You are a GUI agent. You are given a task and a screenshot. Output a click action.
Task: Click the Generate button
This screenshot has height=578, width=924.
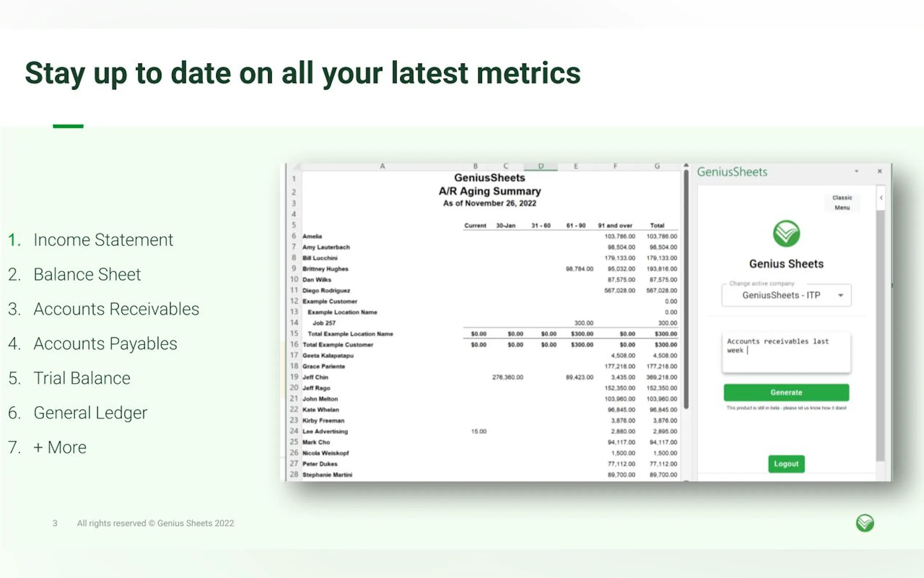pyautogui.click(x=786, y=392)
